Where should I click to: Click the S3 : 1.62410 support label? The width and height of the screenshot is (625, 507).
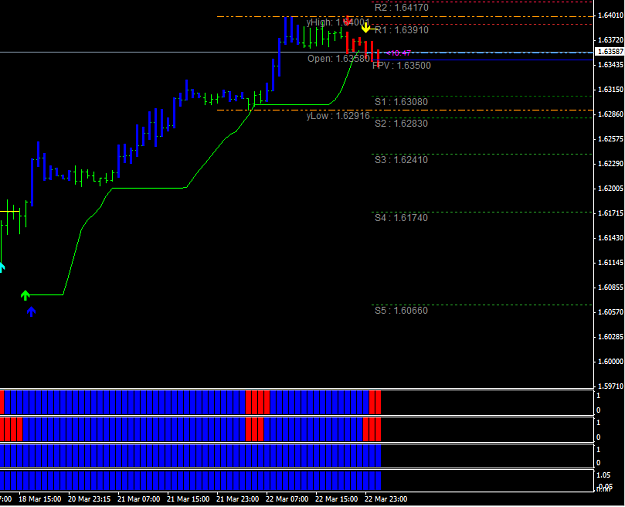click(x=401, y=160)
